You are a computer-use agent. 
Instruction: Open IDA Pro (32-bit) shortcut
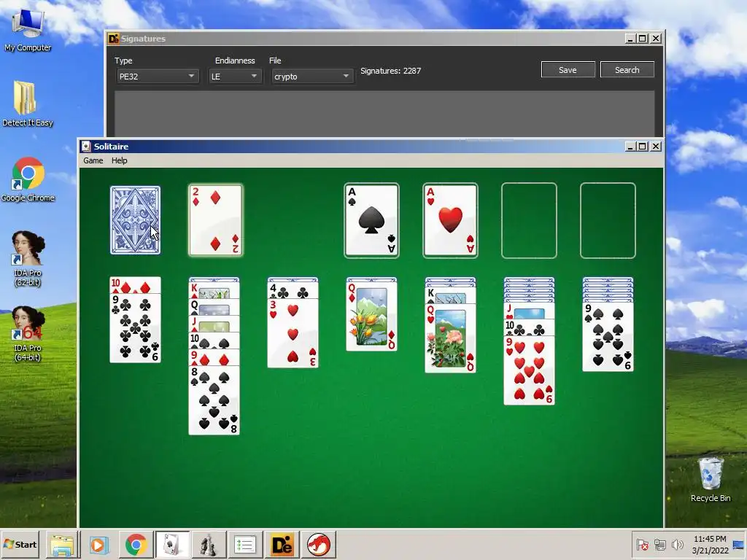(28, 259)
